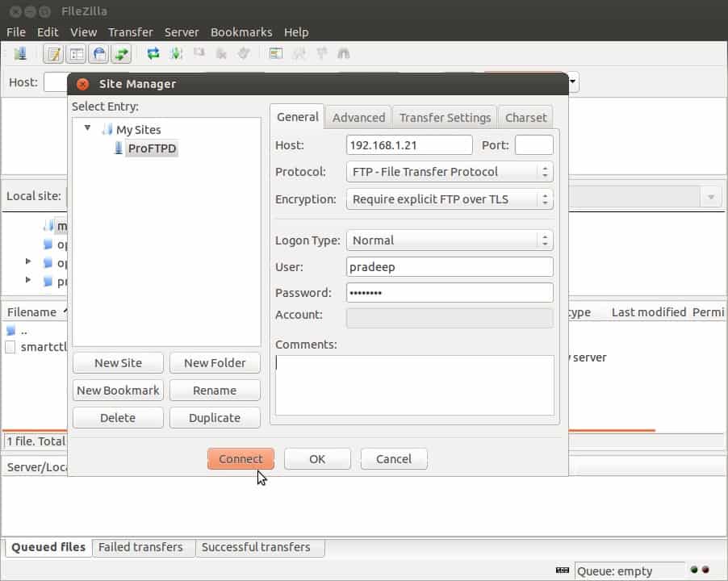Toggle the transfer queue display button
Screen dimensions: 728x581
click(122, 54)
